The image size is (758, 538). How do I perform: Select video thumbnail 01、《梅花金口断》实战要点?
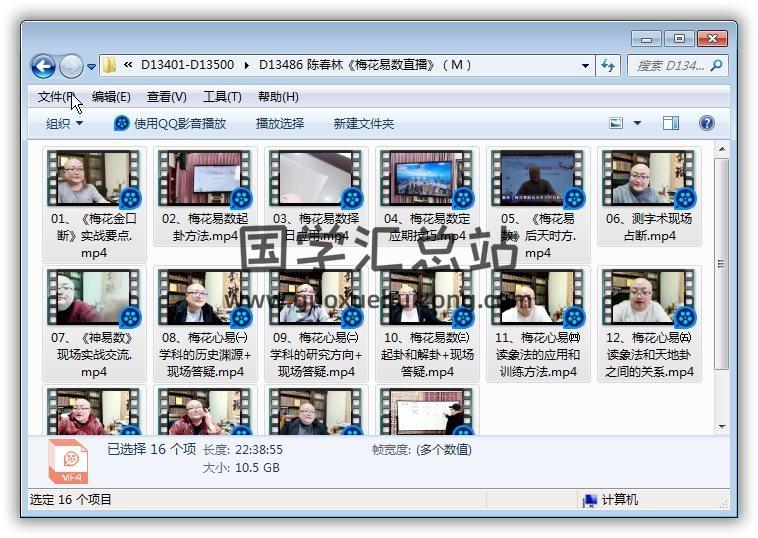pos(94,178)
